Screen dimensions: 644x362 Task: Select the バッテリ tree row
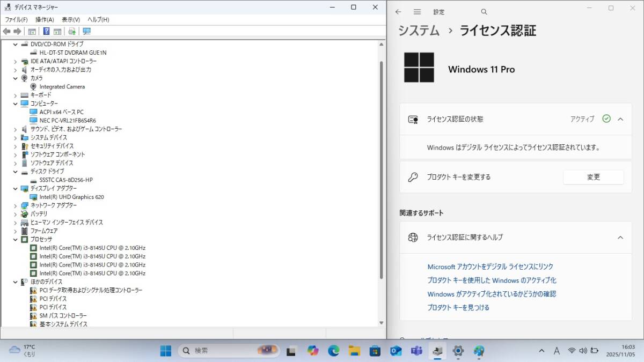[x=39, y=213]
